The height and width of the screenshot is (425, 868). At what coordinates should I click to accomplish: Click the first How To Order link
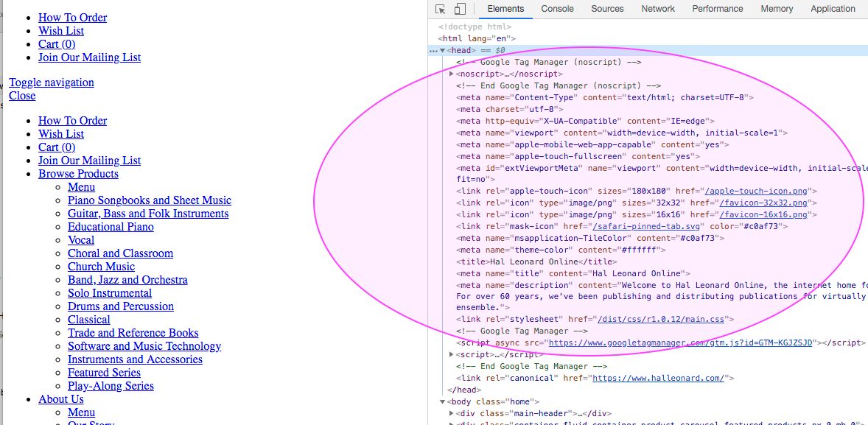tap(72, 18)
